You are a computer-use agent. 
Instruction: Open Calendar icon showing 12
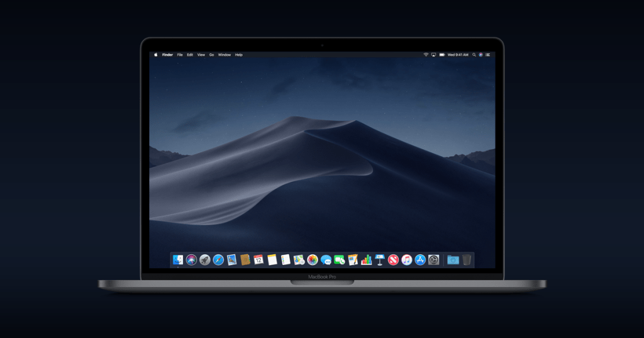pos(258,260)
